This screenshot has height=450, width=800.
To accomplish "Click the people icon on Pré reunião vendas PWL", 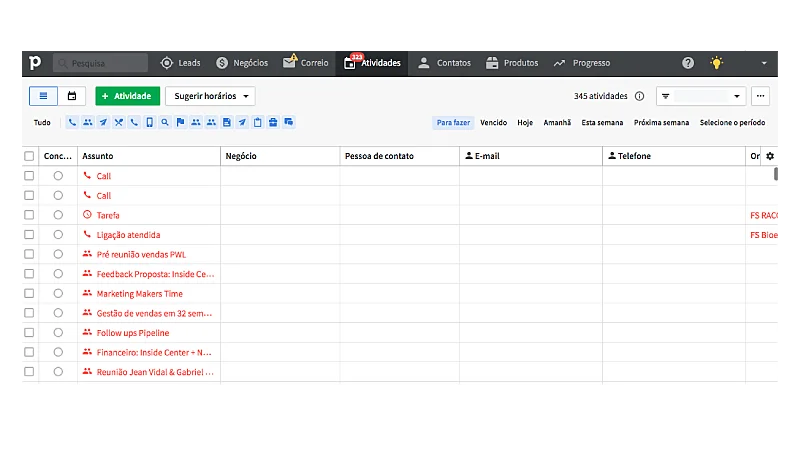I will click(x=87, y=254).
